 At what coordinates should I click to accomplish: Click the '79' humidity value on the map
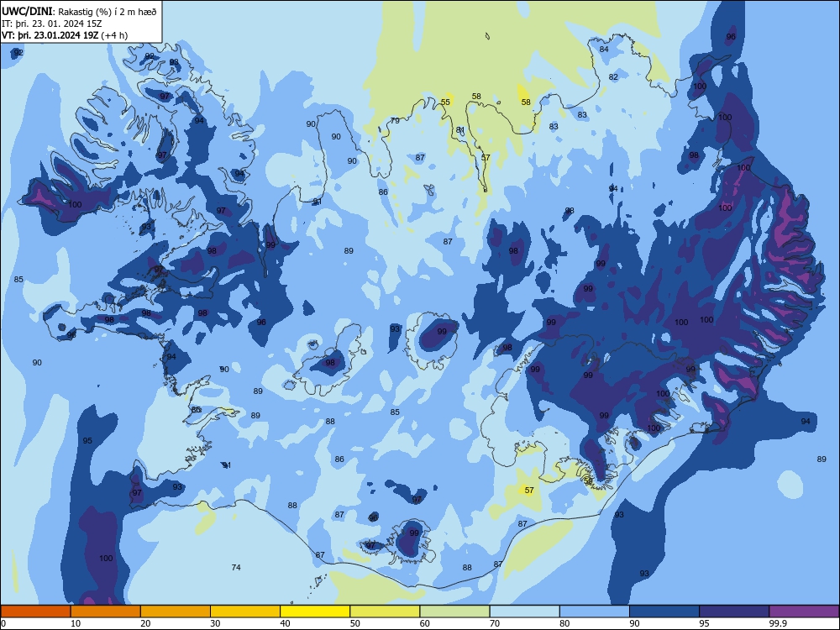point(395,120)
